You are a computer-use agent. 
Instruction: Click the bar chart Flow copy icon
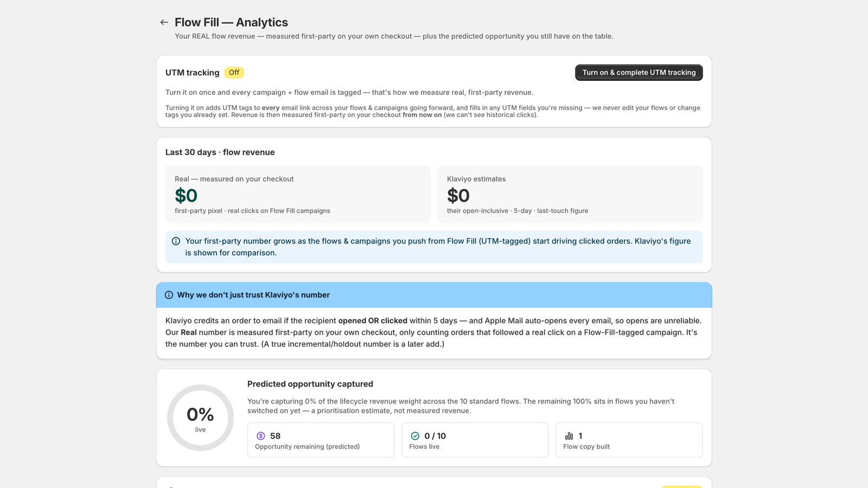[x=569, y=436]
